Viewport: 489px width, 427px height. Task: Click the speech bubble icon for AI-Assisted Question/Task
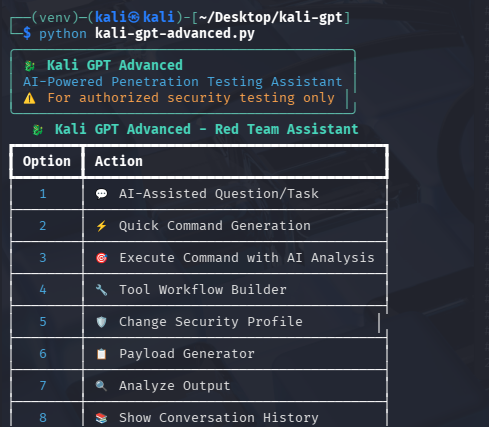pyautogui.click(x=101, y=194)
